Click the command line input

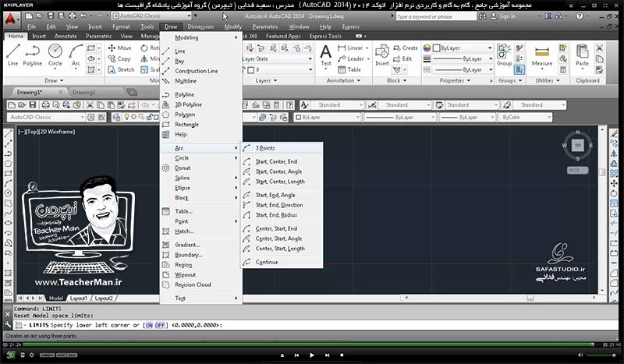pyautogui.click(x=317, y=325)
